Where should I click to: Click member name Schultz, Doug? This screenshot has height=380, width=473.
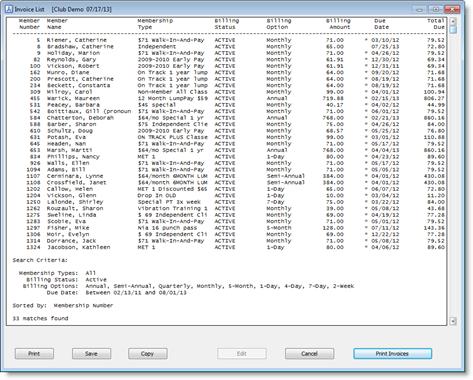(70, 131)
